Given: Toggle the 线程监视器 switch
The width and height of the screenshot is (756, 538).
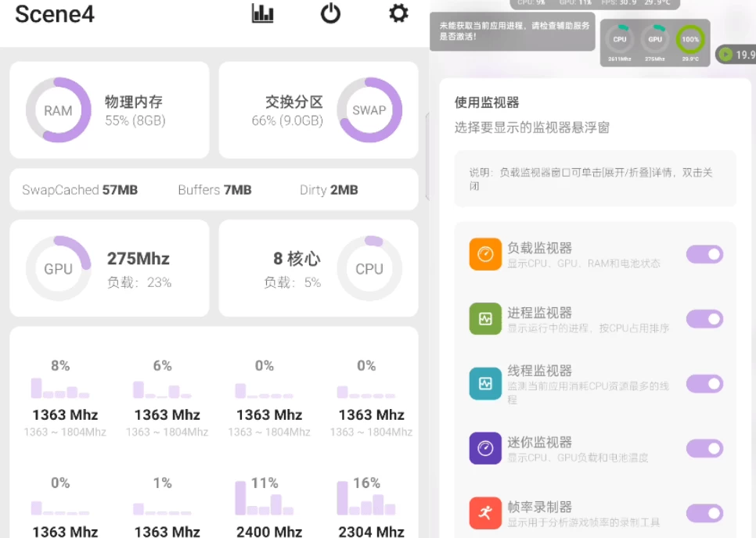Looking at the screenshot, I should [704, 384].
